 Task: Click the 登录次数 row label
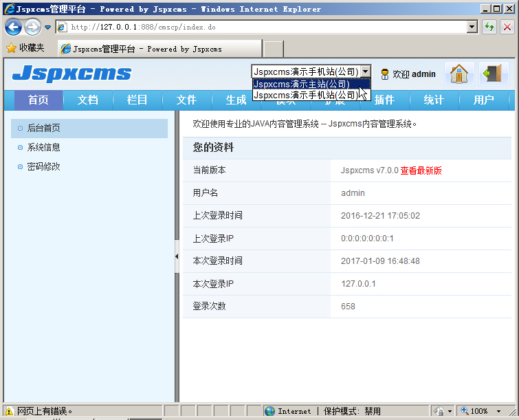pyautogui.click(x=209, y=306)
